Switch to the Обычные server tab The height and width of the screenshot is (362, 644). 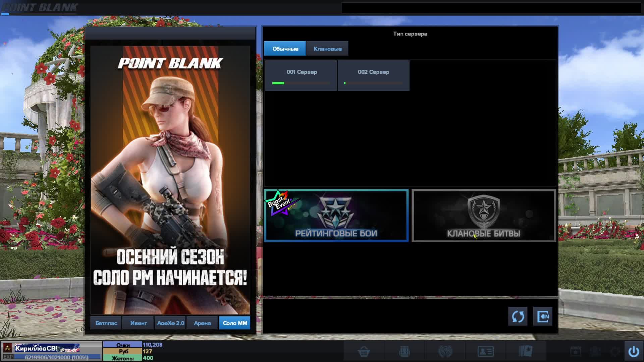tap(285, 49)
